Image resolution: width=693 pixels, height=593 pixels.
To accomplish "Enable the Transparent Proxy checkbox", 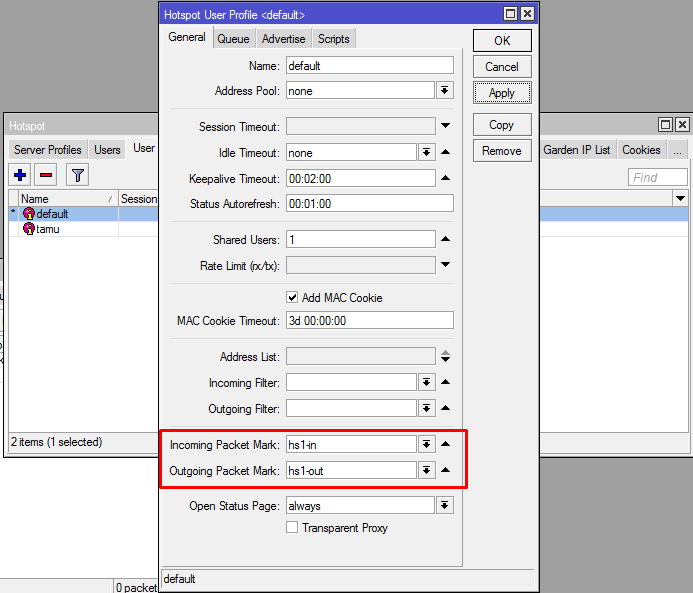I will (292, 528).
